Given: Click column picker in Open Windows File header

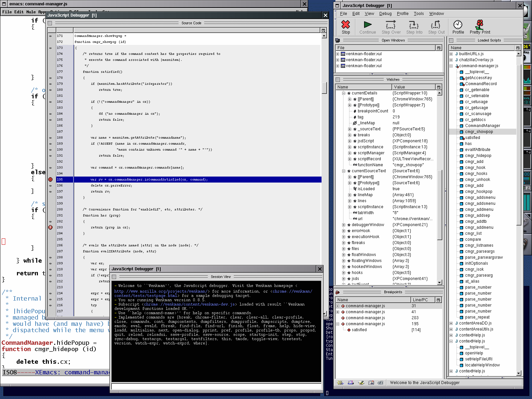Looking at the screenshot, I should point(439,48).
